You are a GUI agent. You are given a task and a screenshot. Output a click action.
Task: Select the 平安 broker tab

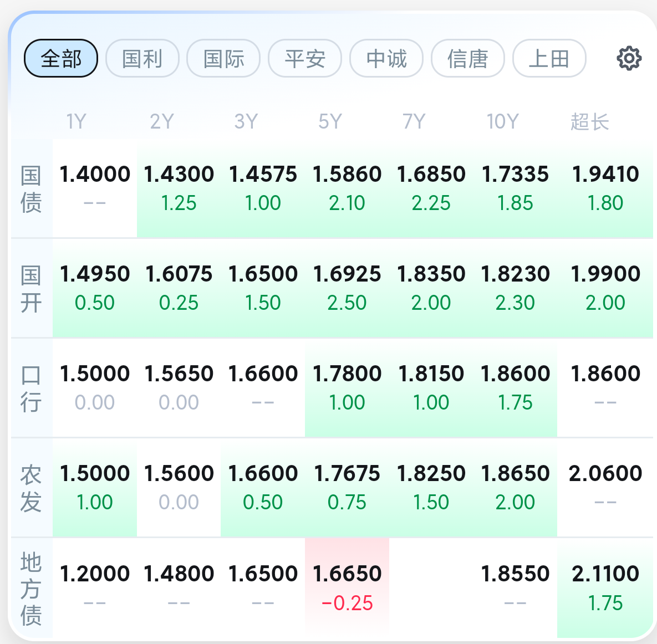coord(305,58)
